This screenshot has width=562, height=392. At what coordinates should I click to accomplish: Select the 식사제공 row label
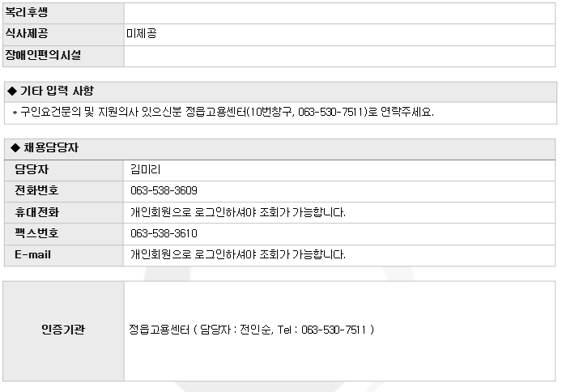[x=28, y=34]
